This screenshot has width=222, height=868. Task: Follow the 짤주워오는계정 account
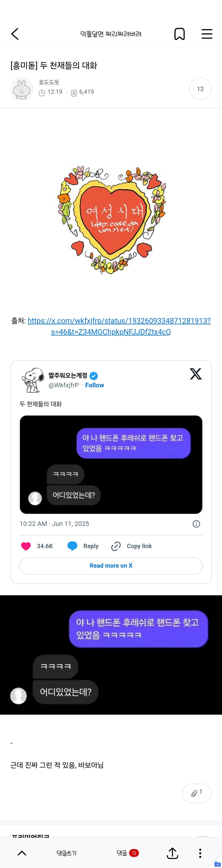(x=95, y=385)
